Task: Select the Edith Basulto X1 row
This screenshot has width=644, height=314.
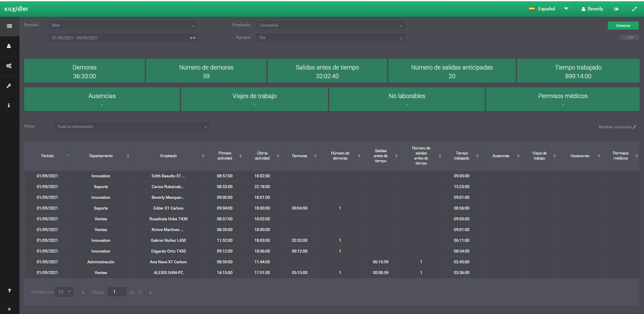Action: [x=332, y=176]
